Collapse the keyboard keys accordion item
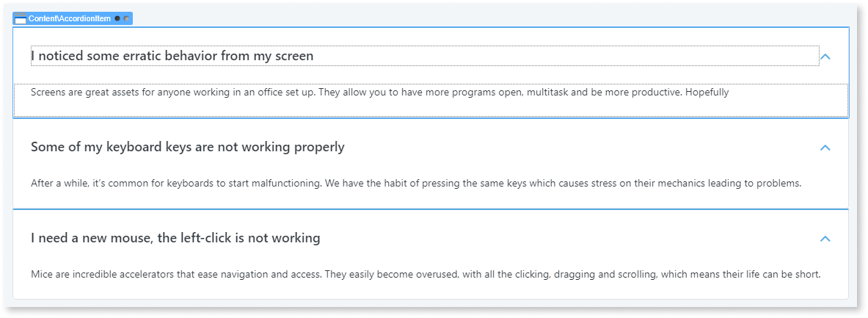This screenshot has width=868, height=318. 825,148
